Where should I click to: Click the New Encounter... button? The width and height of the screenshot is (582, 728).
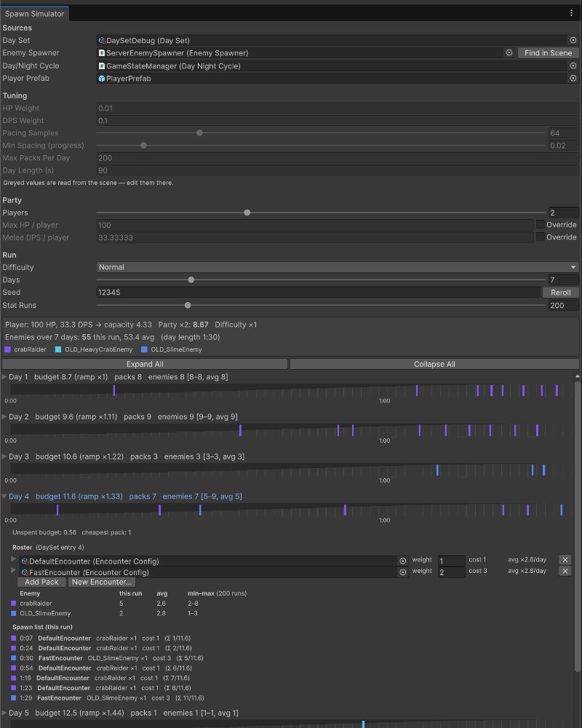coord(102,582)
